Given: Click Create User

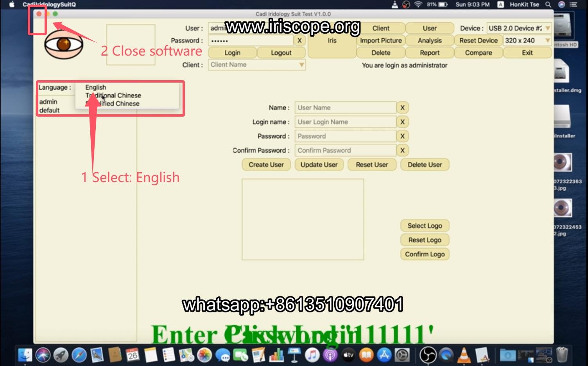Looking at the screenshot, I should (x=266, y=165).
